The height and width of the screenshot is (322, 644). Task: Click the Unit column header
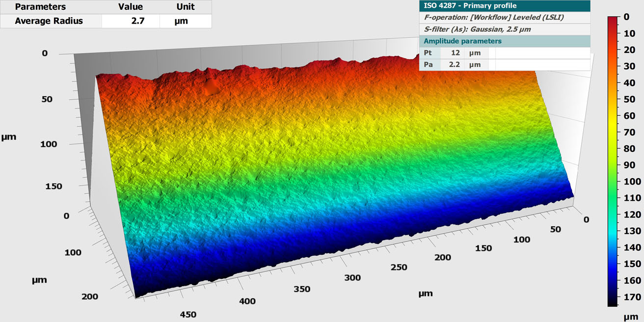point(185,7)
